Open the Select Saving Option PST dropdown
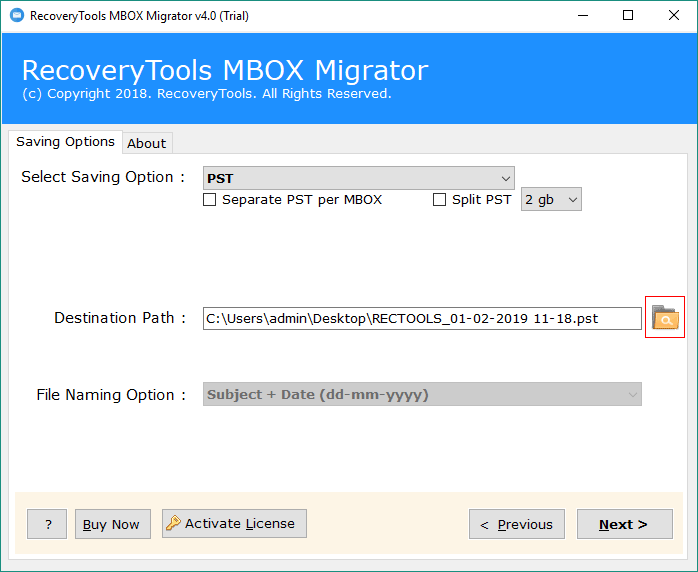698x572 pixels. pyautogui.click(x=359, y=178)
